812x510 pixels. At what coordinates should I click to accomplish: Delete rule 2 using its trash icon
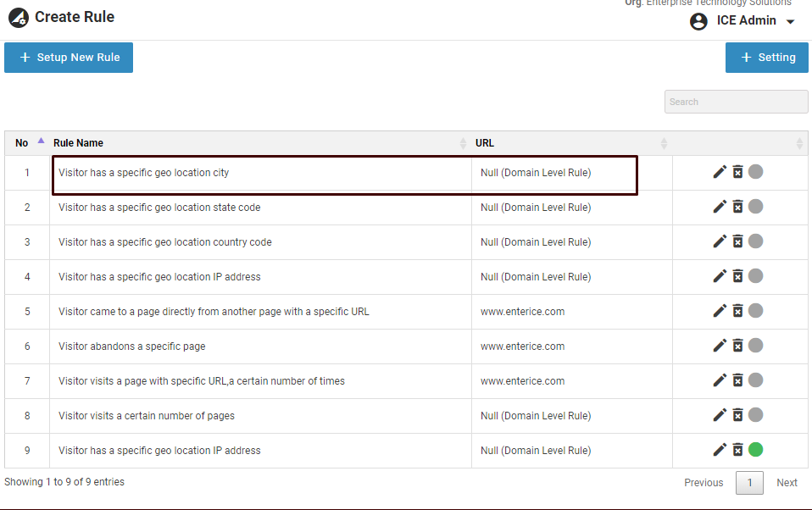click(x=737, y=207)
